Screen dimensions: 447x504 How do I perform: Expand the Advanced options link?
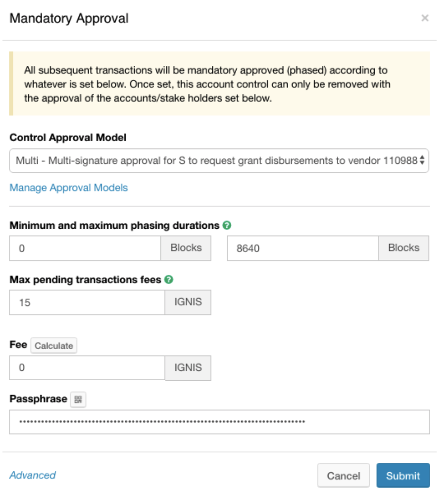33,475
